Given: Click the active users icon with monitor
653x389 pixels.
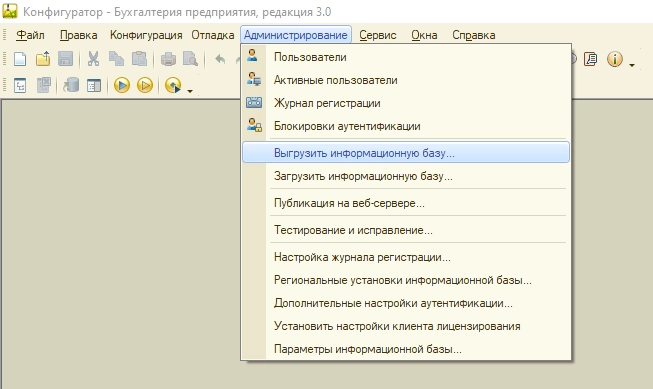Looking at the screenshot, I should (254, 79).
